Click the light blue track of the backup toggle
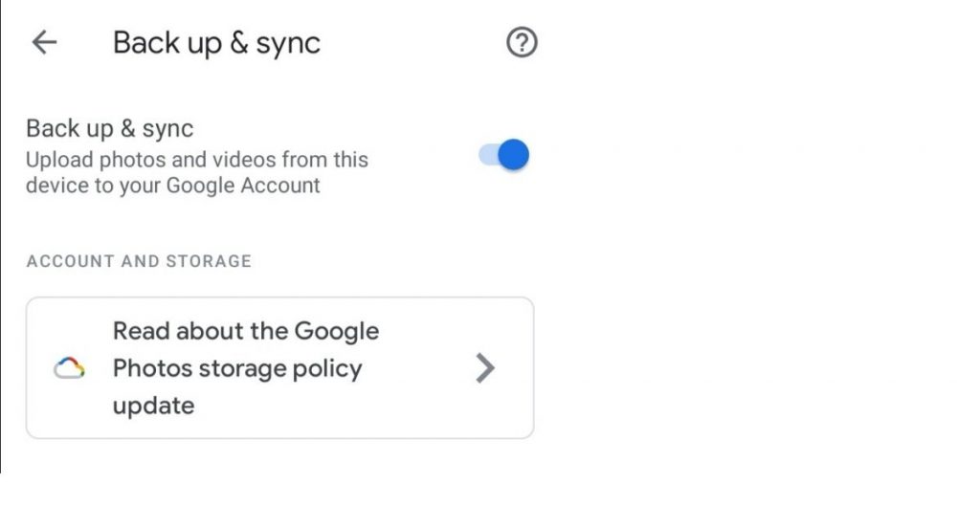 (487, 155)
